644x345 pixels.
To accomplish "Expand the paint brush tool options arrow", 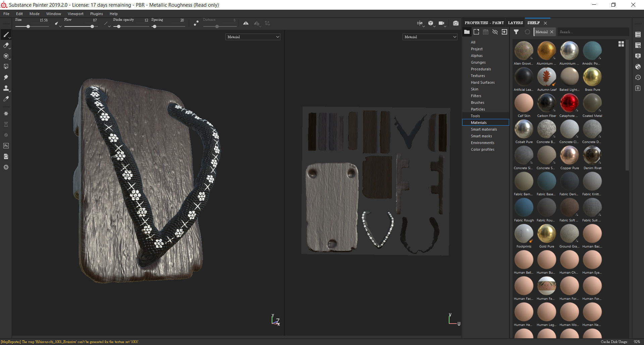I will tap(10, 38).
